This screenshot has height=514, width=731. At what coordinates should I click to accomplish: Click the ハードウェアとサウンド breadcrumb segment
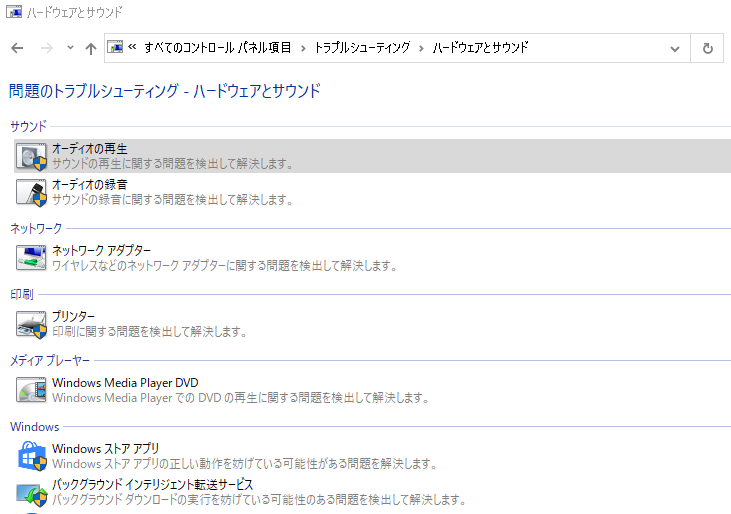(481, 48)
